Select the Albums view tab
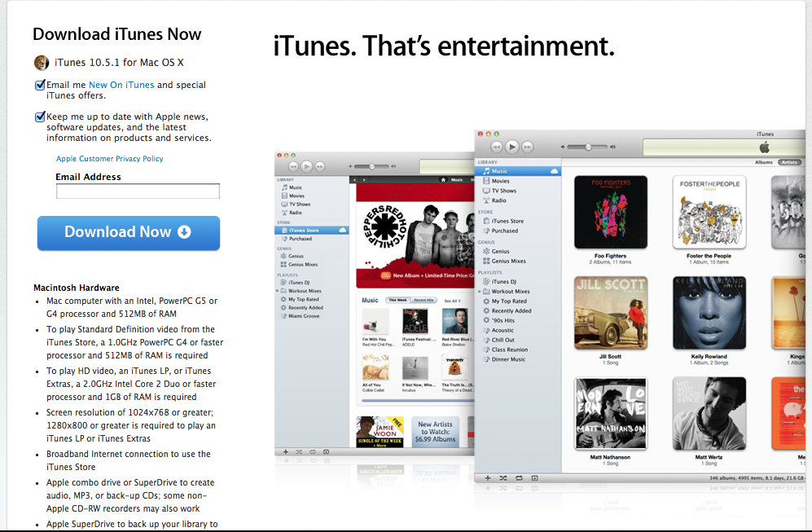 (x=763, y=162)
